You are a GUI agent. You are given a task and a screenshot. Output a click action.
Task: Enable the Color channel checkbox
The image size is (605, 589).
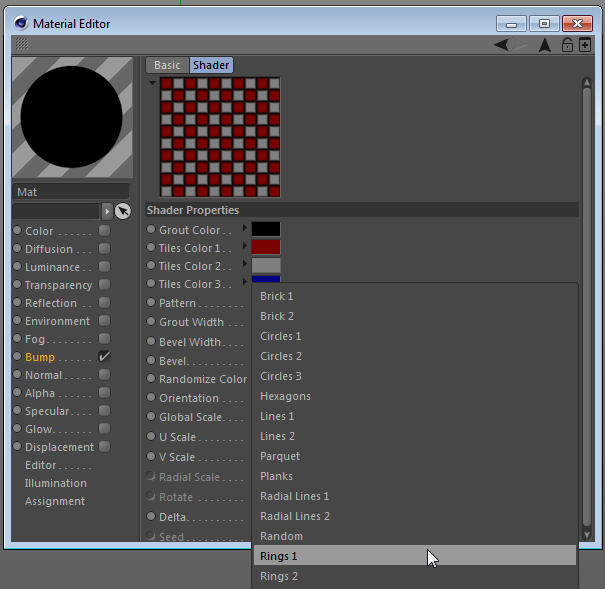pyautogui.click(x=104, y=230)
